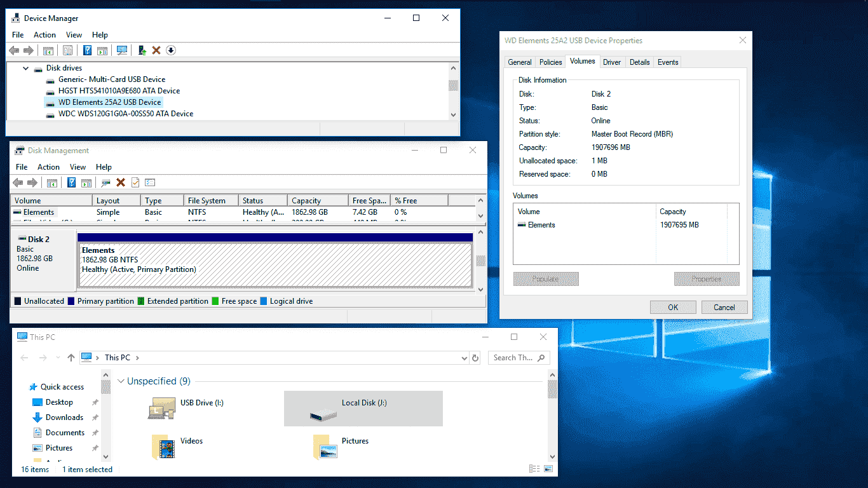
Task: Click the chevron after This PC in address bar
Action: [x=137, y=358]
